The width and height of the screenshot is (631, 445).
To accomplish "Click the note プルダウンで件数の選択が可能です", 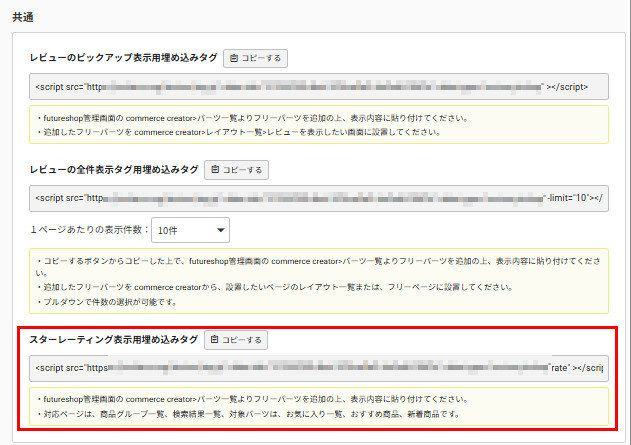I will coord(107,302).
